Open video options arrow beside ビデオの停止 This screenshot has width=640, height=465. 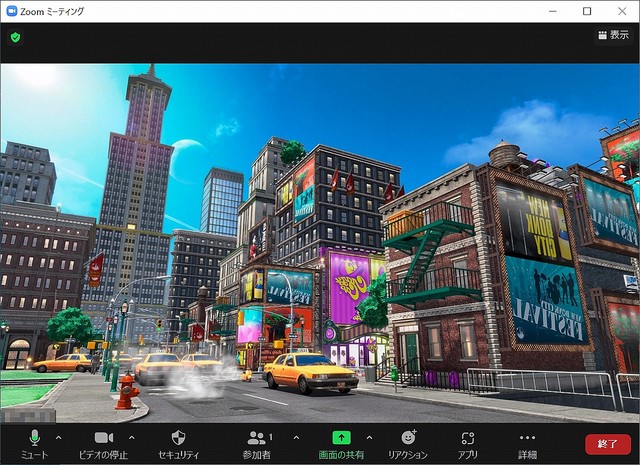pyautogui.click(x=131, y=438)
